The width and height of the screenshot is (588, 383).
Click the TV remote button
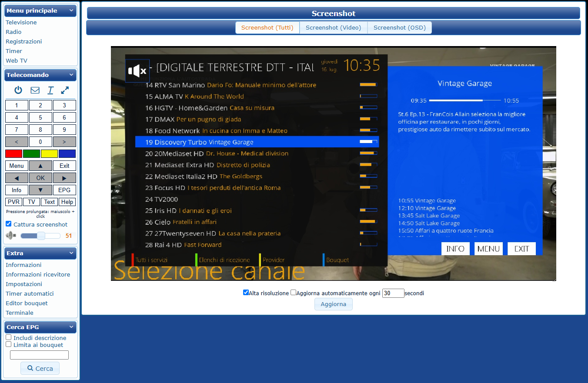coord(32,202)
